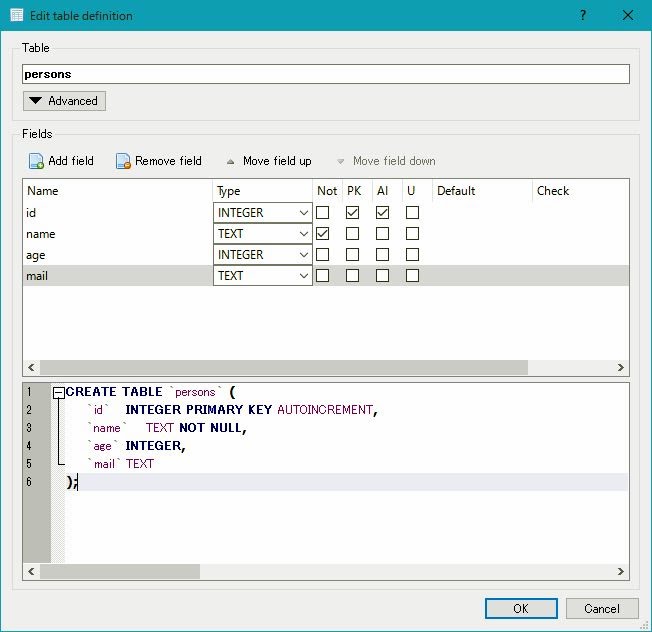The width and height of the screenshot is (652, 632).
Task: Click the table icon in title bar
Action: 15,15
